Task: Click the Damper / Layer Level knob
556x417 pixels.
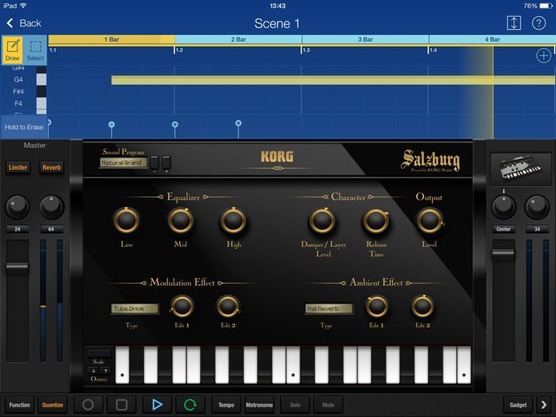Action: 322,220
